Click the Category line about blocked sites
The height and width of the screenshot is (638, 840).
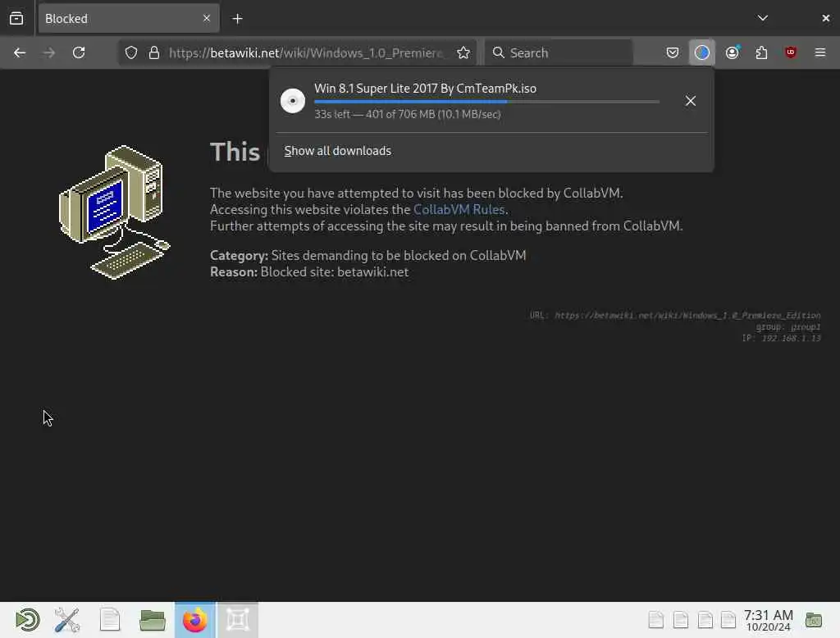(x=368, y=256)
